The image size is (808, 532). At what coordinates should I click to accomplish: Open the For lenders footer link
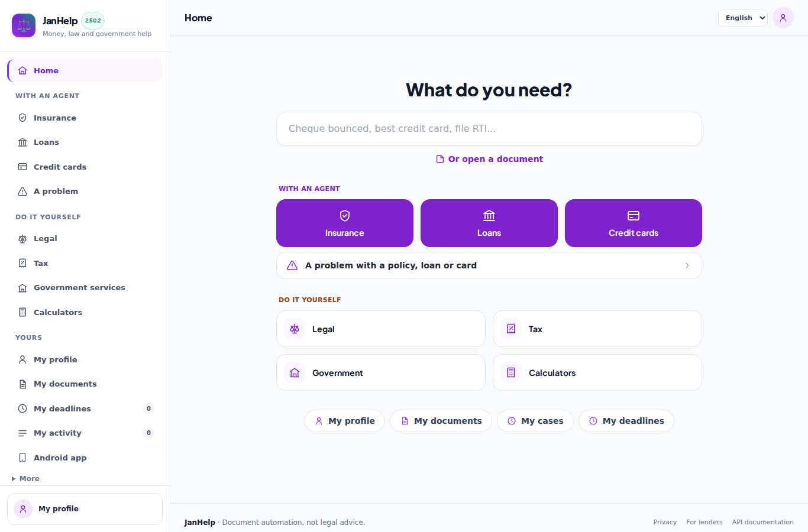pos(704,522)
